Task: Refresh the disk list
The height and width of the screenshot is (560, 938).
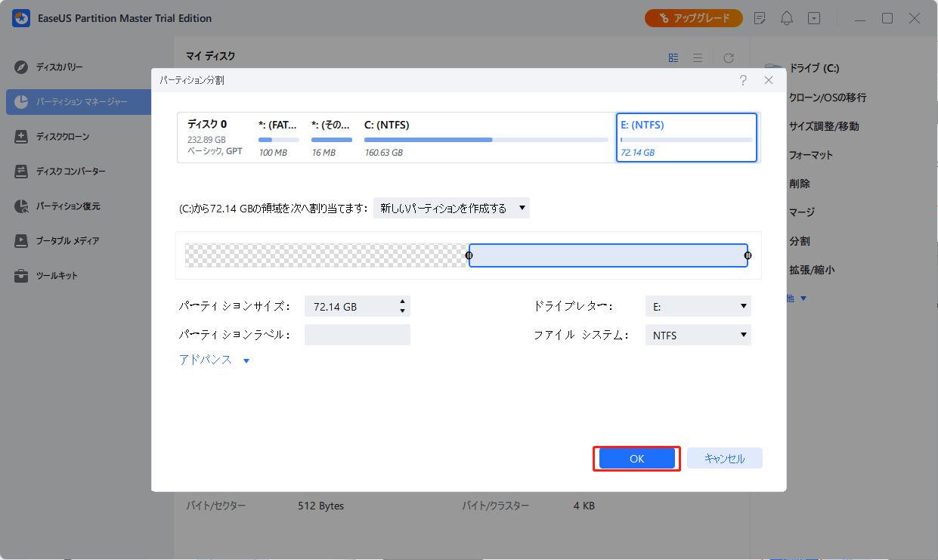Action: coord(728,57)
